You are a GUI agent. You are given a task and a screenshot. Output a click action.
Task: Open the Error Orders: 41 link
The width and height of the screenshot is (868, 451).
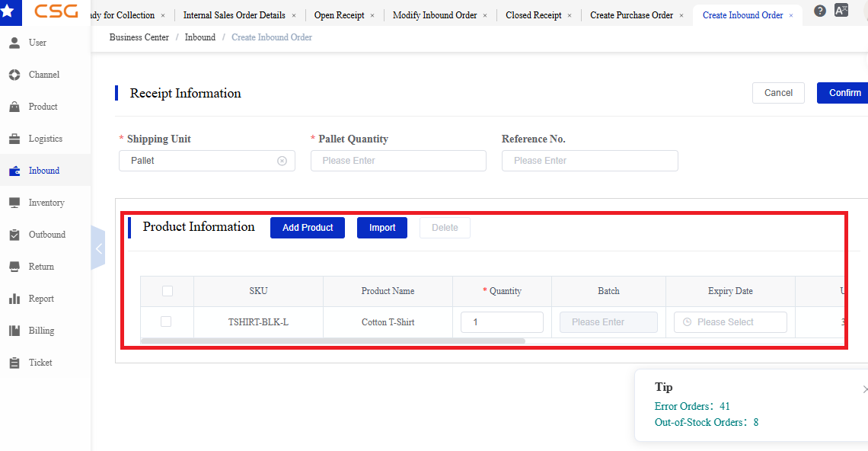(692, 406)
